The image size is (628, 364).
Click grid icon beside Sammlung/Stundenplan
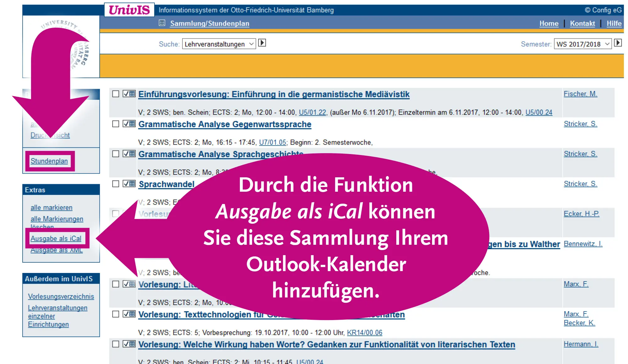[x=162, y=23]
